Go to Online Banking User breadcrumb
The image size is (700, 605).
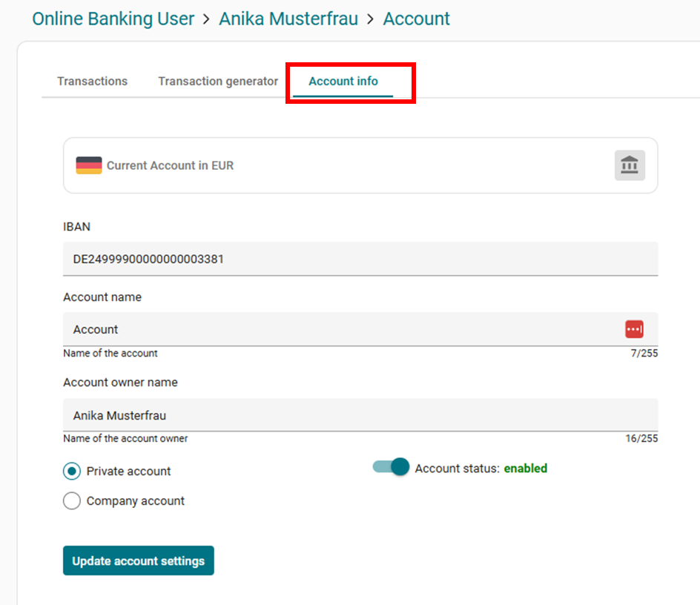click(113, 19)
